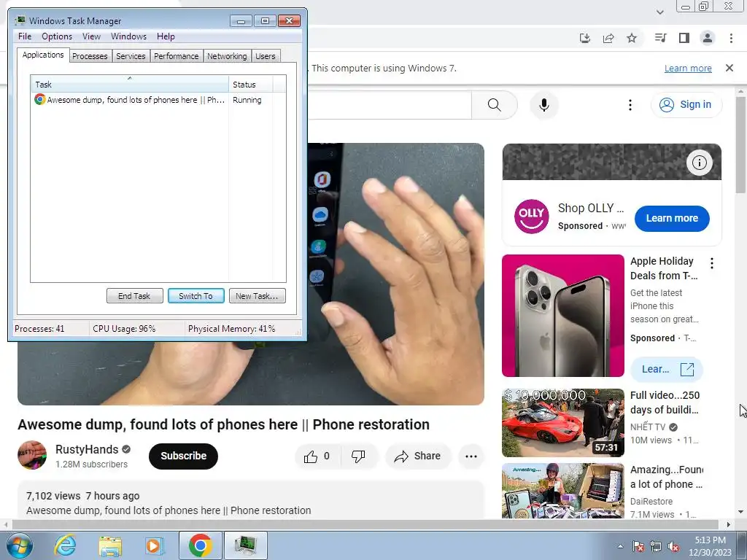
Task: Toggle Chrome's side panel icon
Action: [x=684, y=38]
